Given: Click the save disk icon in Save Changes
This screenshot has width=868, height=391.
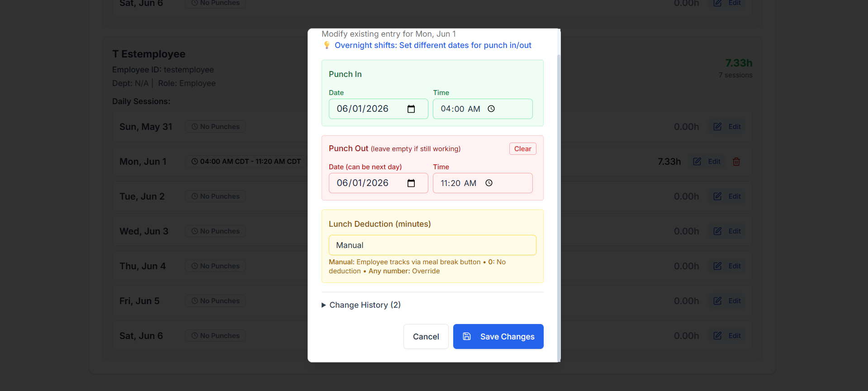Looking at the screenshot, I should (467, 336).
